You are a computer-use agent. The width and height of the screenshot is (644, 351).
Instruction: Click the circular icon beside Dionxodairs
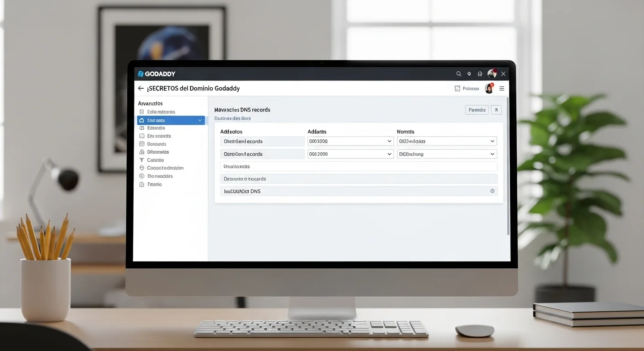click(142, 176)
